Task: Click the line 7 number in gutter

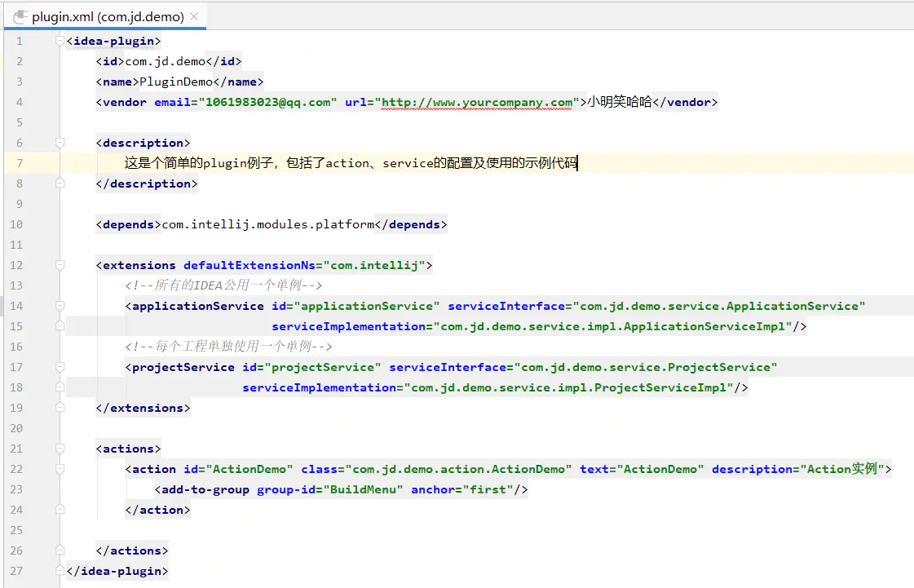Action: pyautogui.click(x=20, y=163)
